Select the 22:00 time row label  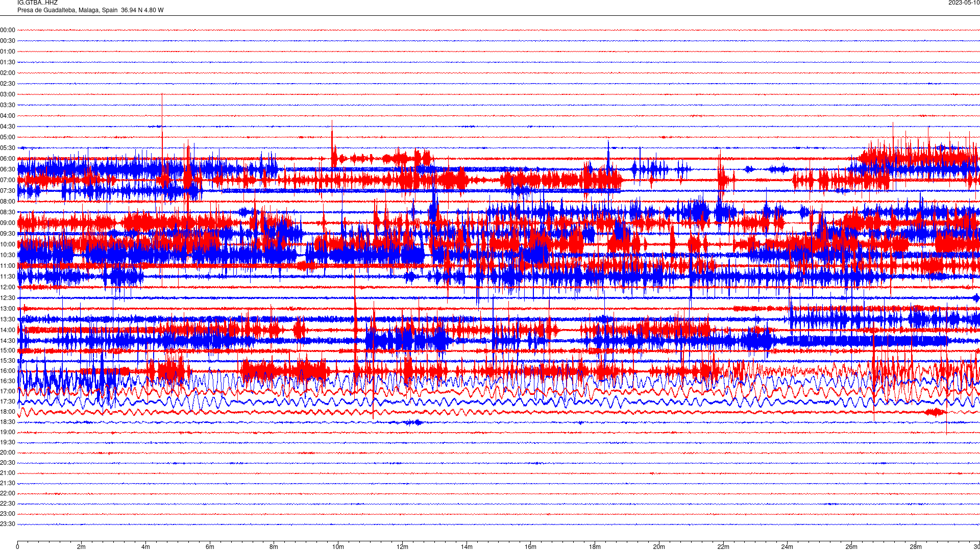[8, 493]
